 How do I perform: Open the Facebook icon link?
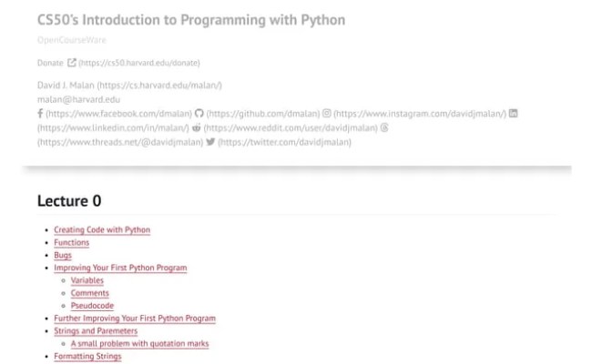click(x=40, y=113)
